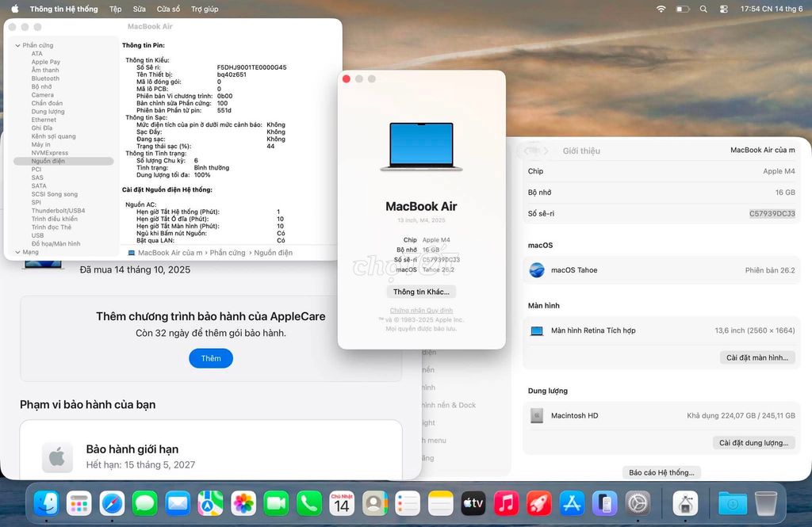Viewport: 812px width, 527px height.
Task: Click Cài đặt màn hình button
Action: point(757,357)
